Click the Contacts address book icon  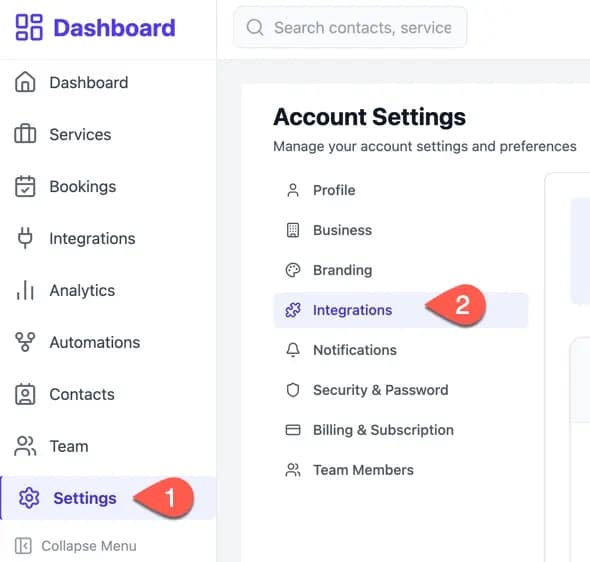pos(25,394)
